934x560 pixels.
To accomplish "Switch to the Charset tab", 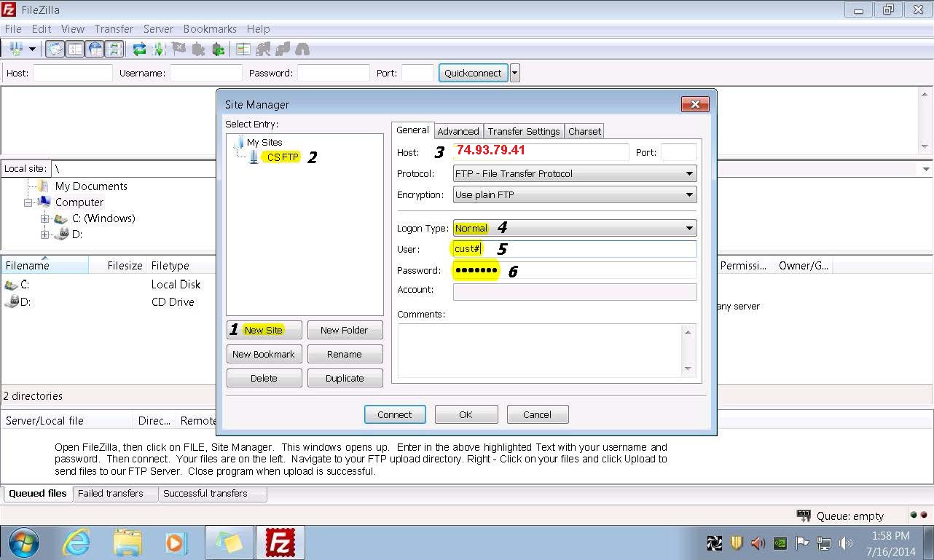I will click(x=584, y=132).
